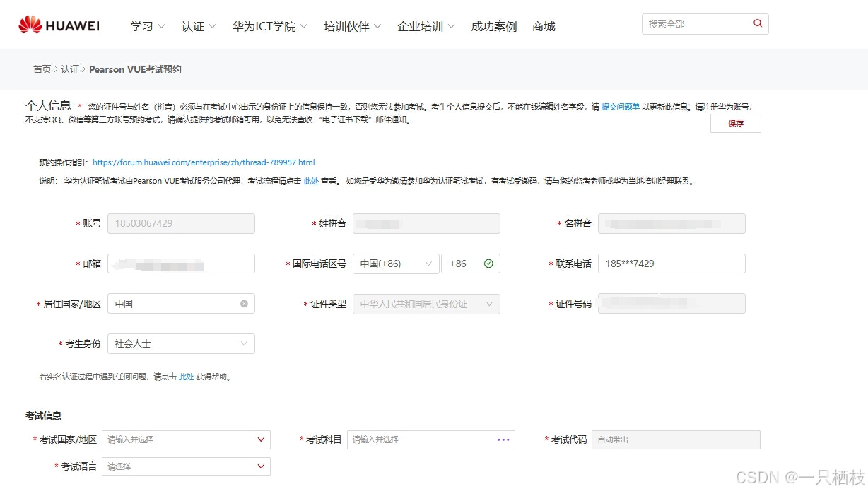Click the three-dots icon in 考试科目 field

(x=503, y=439)
